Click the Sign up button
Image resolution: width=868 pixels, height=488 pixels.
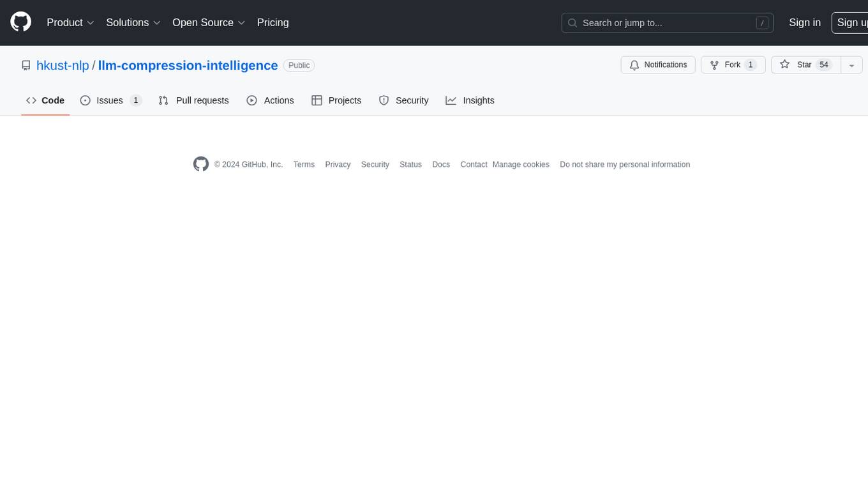click(850, 22)
